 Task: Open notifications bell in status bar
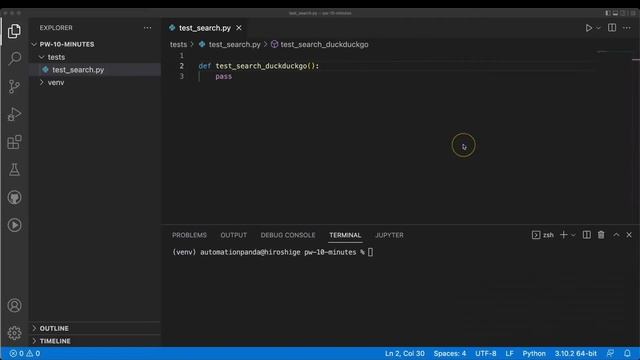tap(627, 353)
